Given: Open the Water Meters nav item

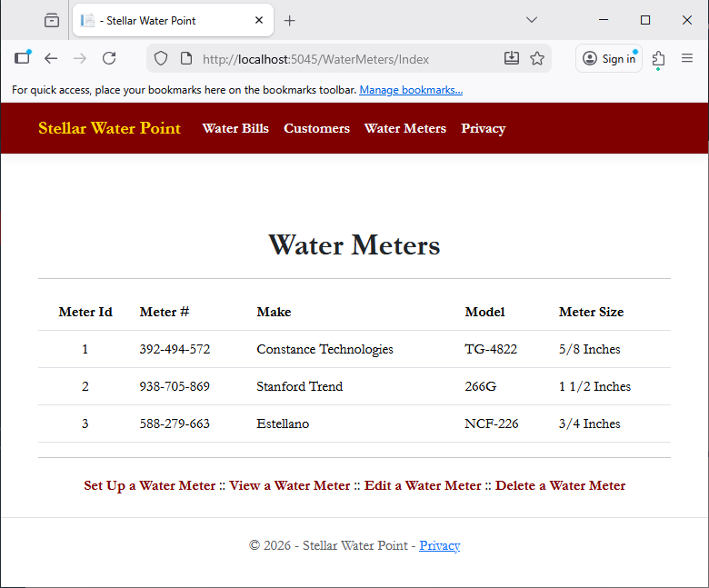Looking at the screenshot, I should [x=405, y=128].
